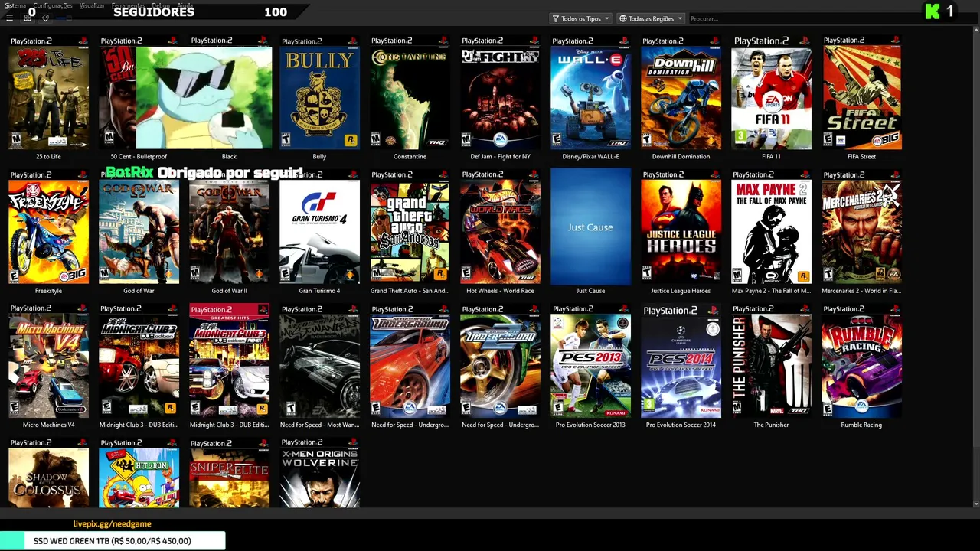Screen dimensions: 980x551
Task: Select the Micro Machines V4 cover
Action: (48, 360)
